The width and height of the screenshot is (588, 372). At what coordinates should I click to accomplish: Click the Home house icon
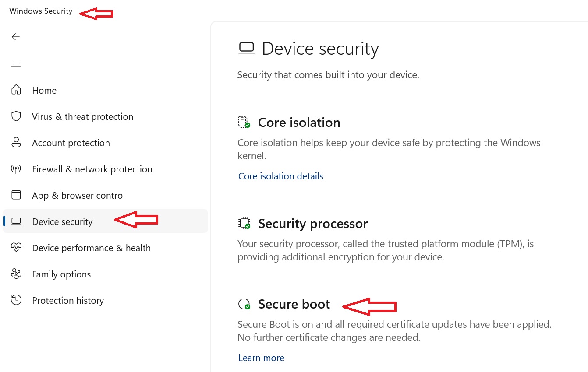pos(16,90)
